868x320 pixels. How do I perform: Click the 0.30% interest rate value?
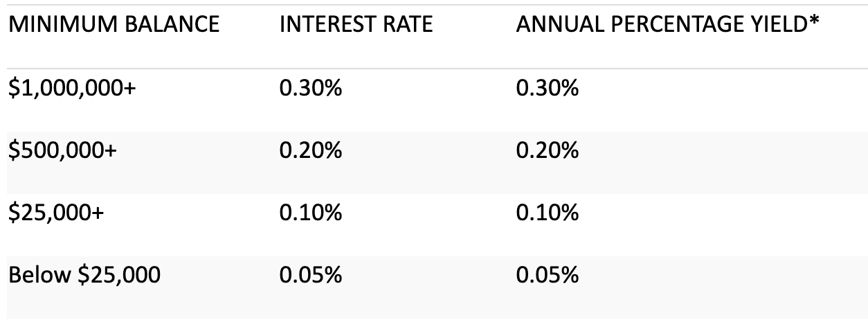[310, 89]
